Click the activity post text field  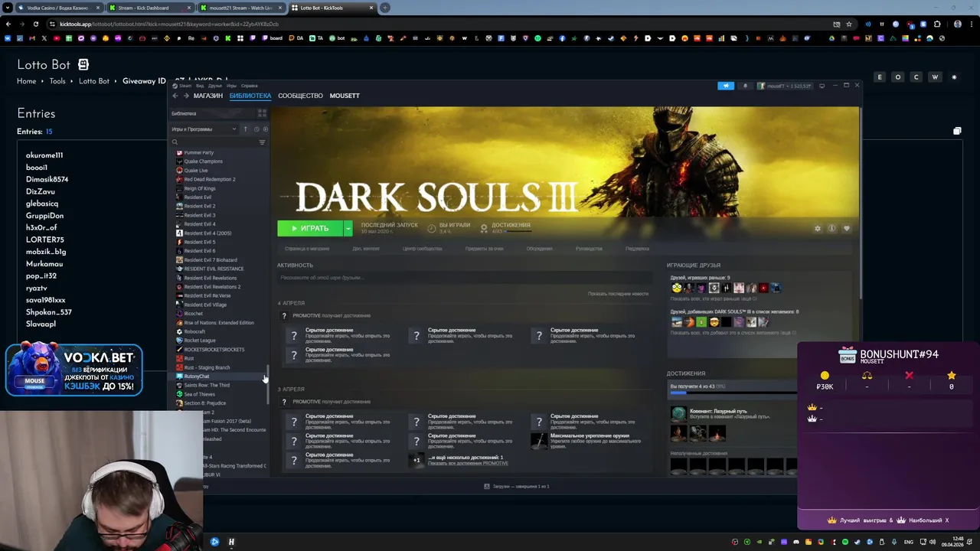[463, 278]
